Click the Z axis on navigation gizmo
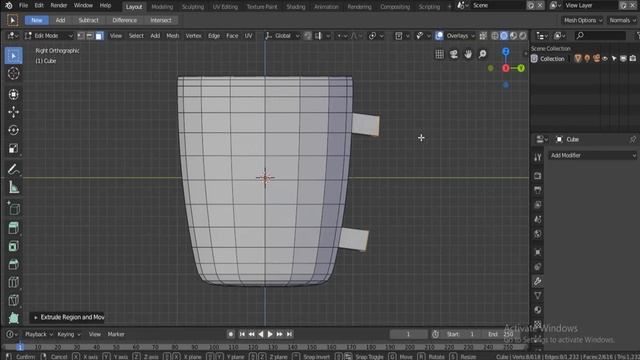Screen dimensions: 640x360 coord(506,52)
